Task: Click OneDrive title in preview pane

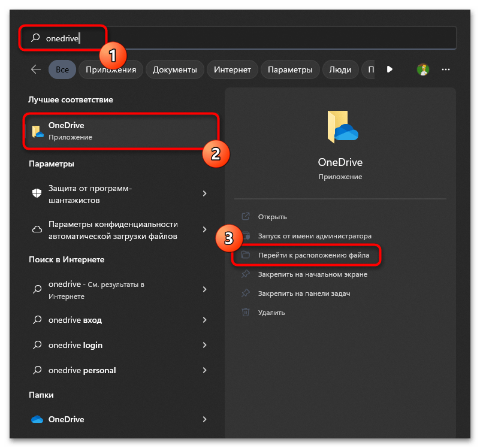Action: [340, 162]
